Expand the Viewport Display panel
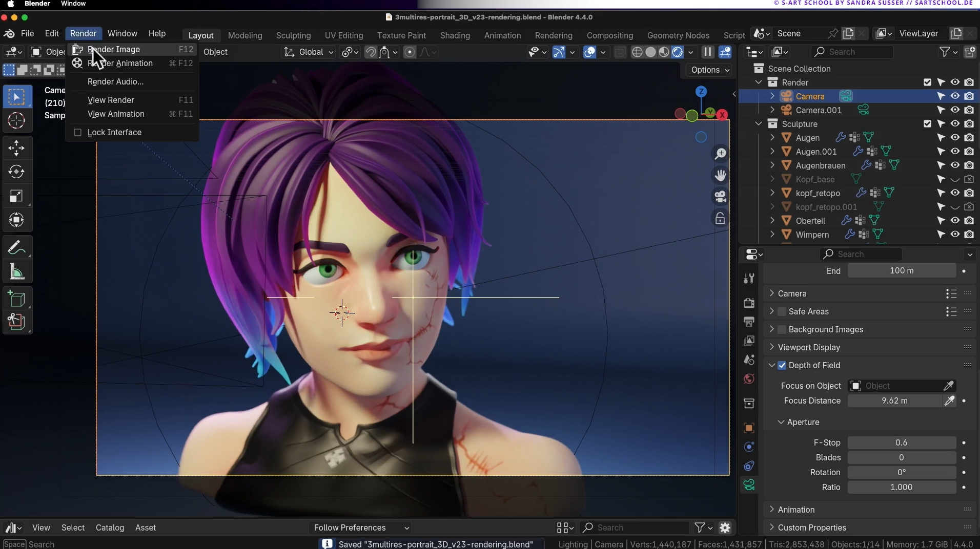Screen dimensions: 980x549 772,347
